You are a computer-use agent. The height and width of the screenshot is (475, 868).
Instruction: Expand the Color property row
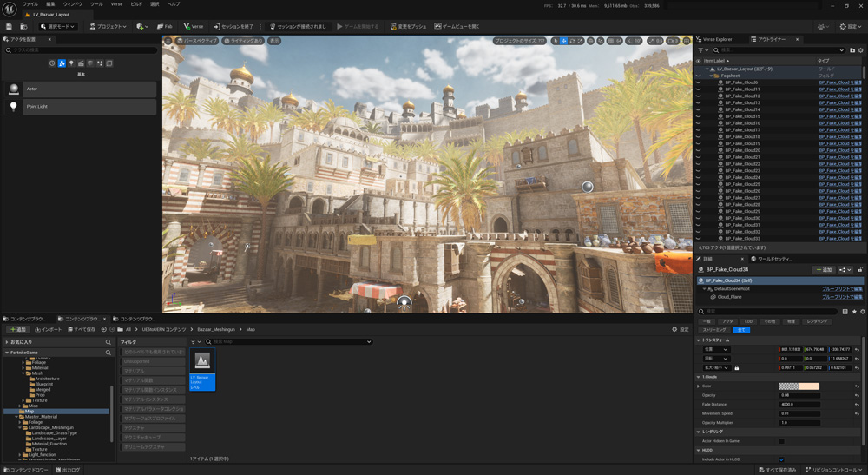click(x=699, y=386)
